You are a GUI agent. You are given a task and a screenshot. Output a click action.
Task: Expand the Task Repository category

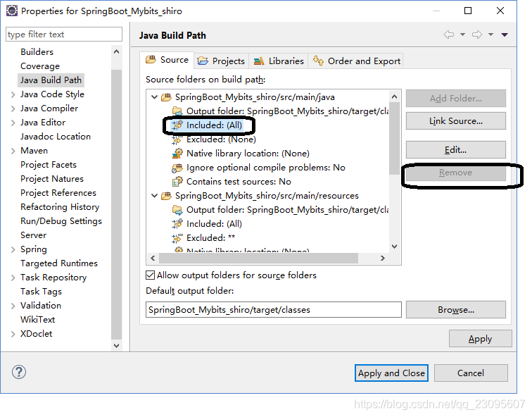click(13, 278)
